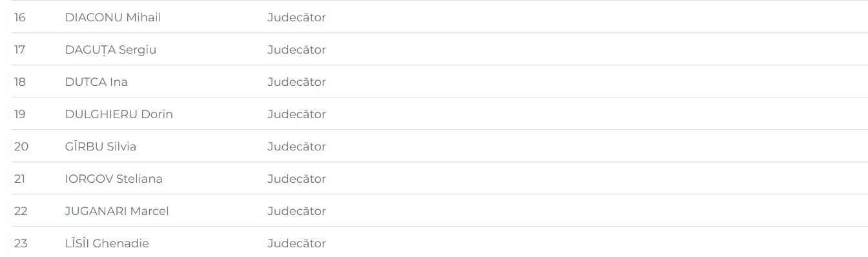
Task: Select row number 20
Action: (x=21, y=147)
